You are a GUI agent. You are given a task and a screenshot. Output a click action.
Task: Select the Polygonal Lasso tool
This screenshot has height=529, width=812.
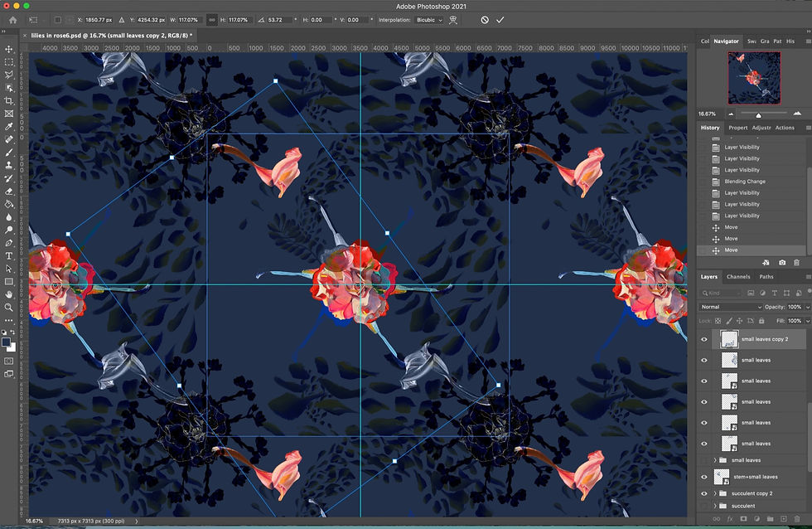click(9, 75)
